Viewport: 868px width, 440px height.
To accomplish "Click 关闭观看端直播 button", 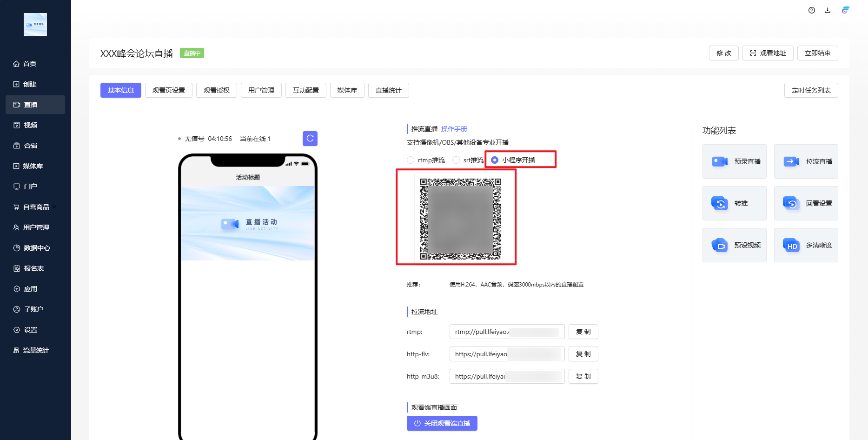I will coord(442,423).
